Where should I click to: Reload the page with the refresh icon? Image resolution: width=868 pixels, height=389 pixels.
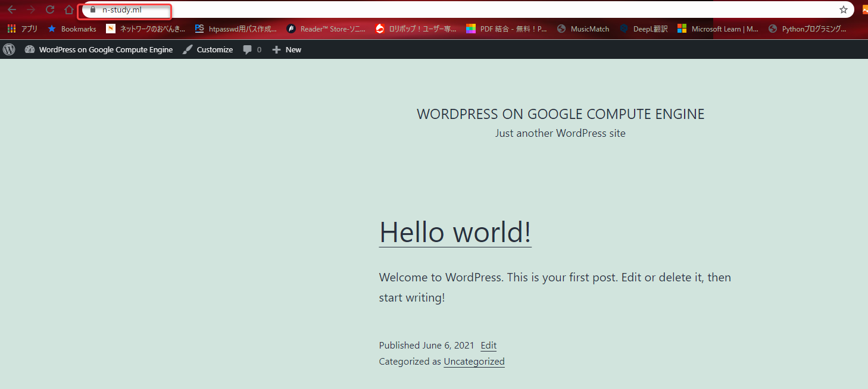click(x=50, y=10)
